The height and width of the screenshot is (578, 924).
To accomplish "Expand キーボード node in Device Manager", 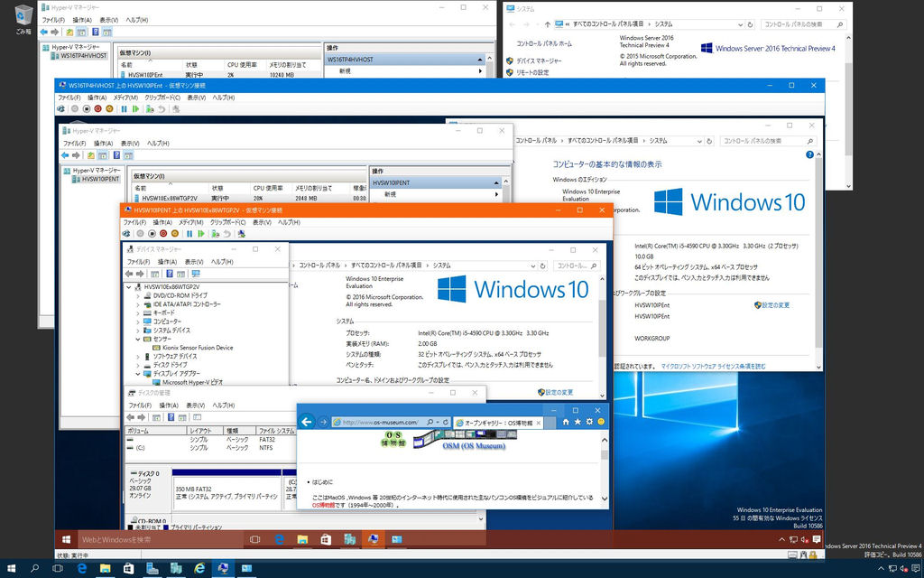I will pos(138,313).
